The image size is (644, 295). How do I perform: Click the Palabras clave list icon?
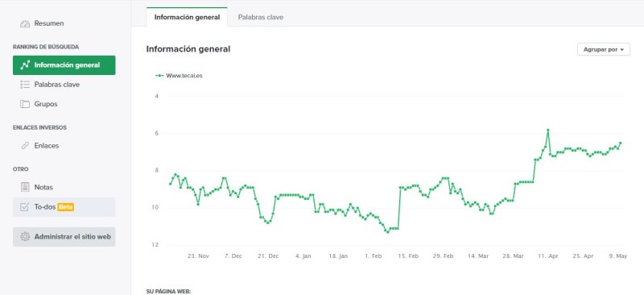click(25, 85)
